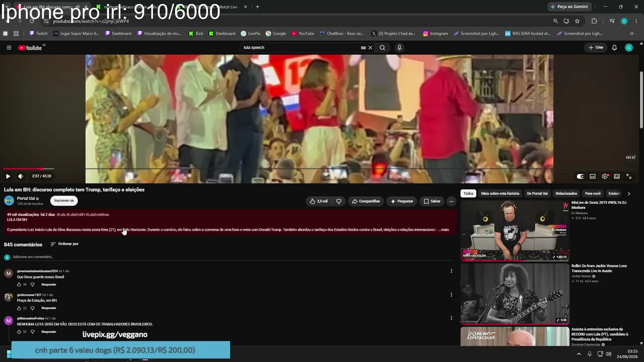Reload the current page
Viewport: 644px width, 362px height.
coord(32,21)
